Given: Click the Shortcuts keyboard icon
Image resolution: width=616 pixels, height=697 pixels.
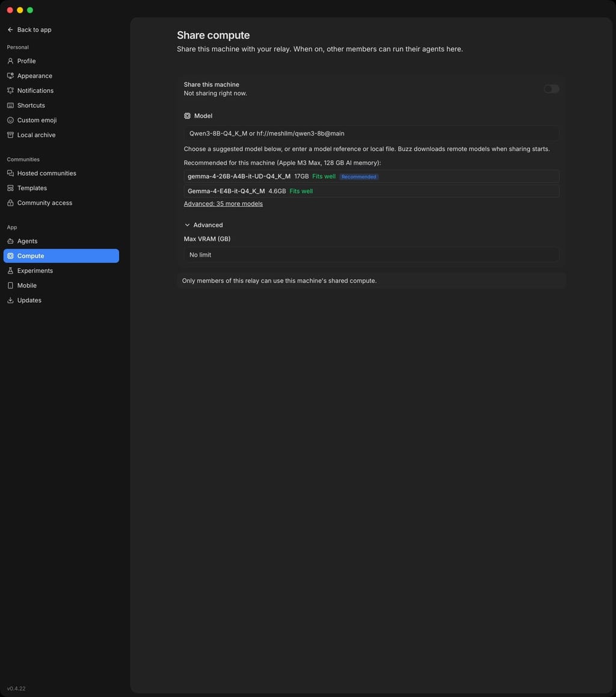Looking at the screenshot, I should coord(10,105).
